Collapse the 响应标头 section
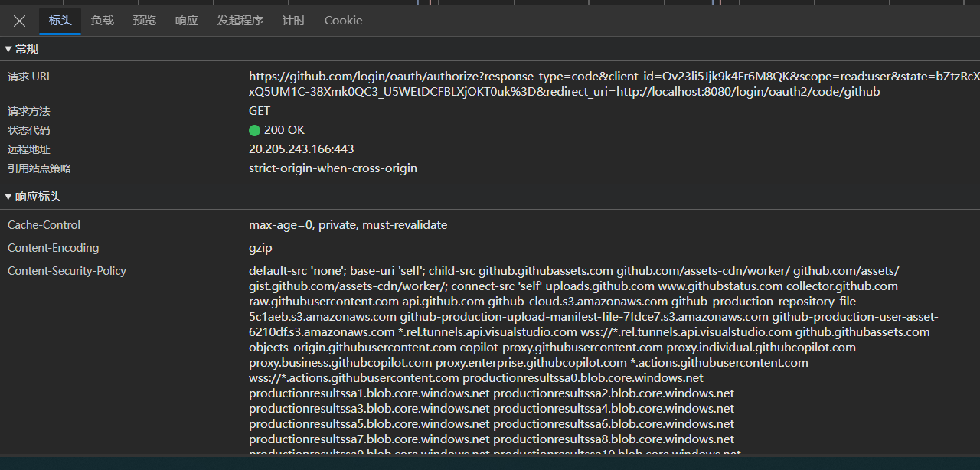This screenshot has width=980, height=470. (x=33, y=197)
